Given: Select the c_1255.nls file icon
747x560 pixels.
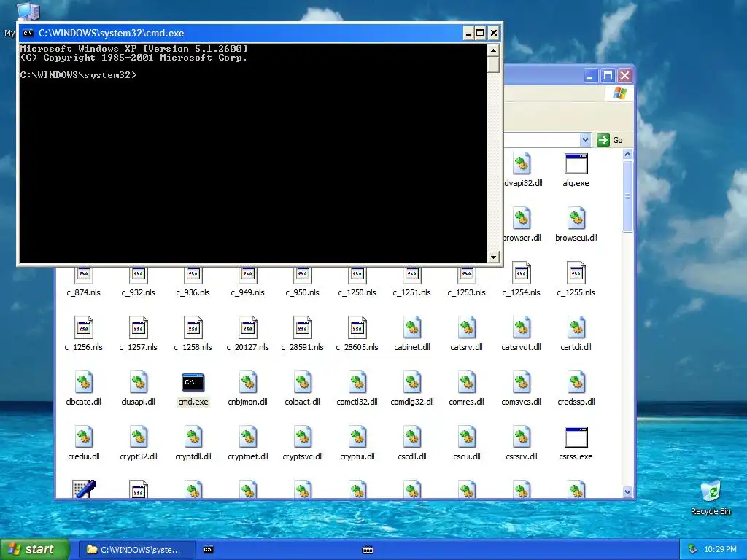Looking at the screenshot, I should point(576,273).
